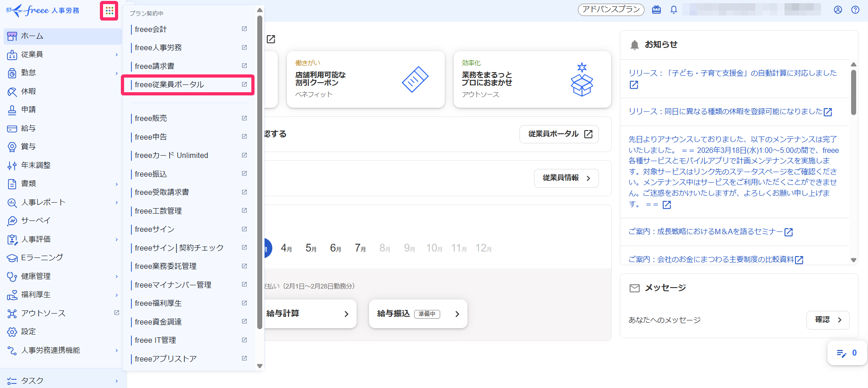
Task: Select the 7月 month
Action: click(x=360, y=248)
